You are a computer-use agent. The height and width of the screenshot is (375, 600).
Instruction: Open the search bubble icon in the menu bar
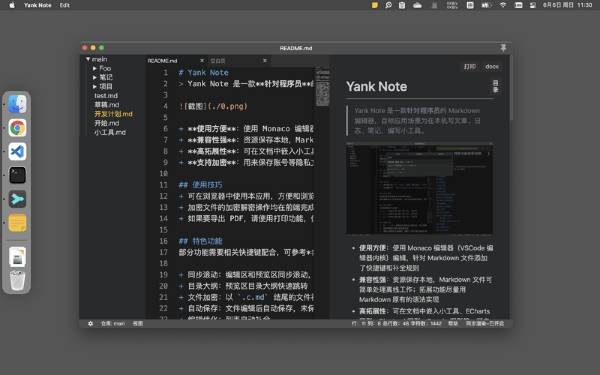(x=388, y=5)
